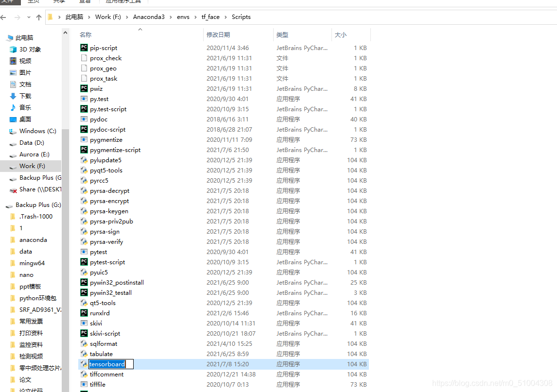Screen dimensions: 557x392
Task: Open the python环境包 folder in navigation pane
Action: pyautogui.click(x=37, y=298)
